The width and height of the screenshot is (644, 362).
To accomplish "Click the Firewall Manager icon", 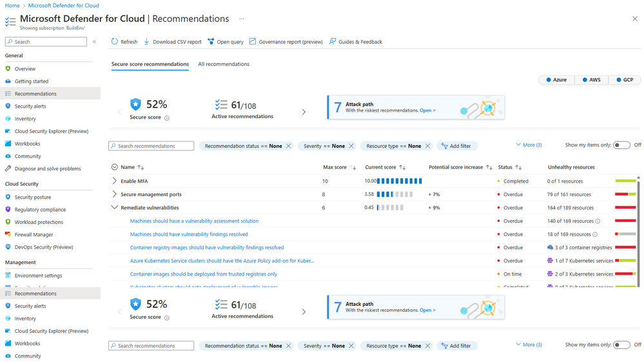I will click(8, 234).
